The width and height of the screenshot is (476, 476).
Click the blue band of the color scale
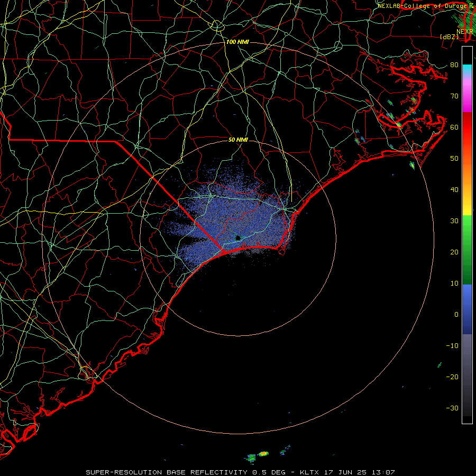[x=467, y=309]
